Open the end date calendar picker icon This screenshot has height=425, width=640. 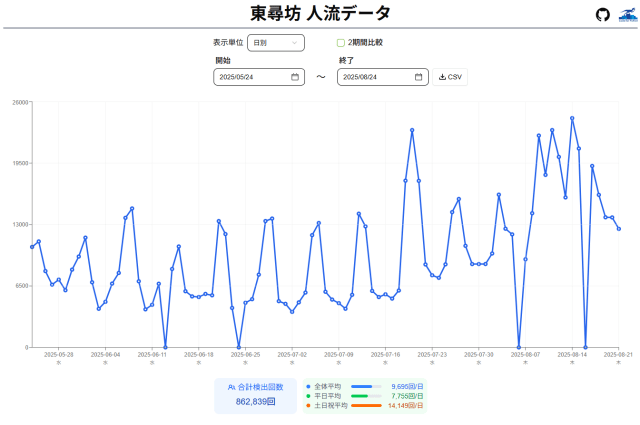pyautogui.click(x=418, y=77)
